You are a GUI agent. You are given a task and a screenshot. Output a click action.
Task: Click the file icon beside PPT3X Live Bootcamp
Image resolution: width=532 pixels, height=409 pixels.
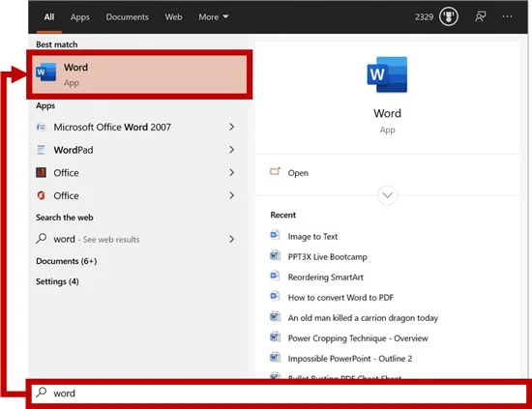tap(275, 255)
